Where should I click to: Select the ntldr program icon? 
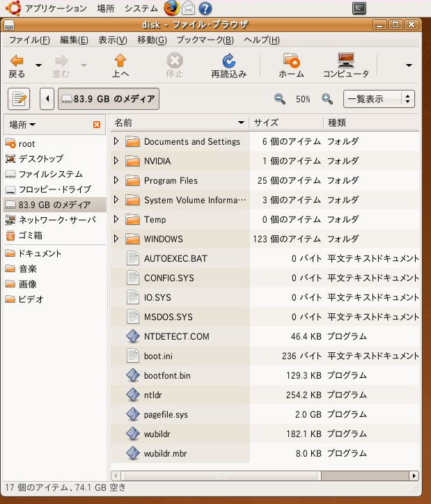click(133, 395)
